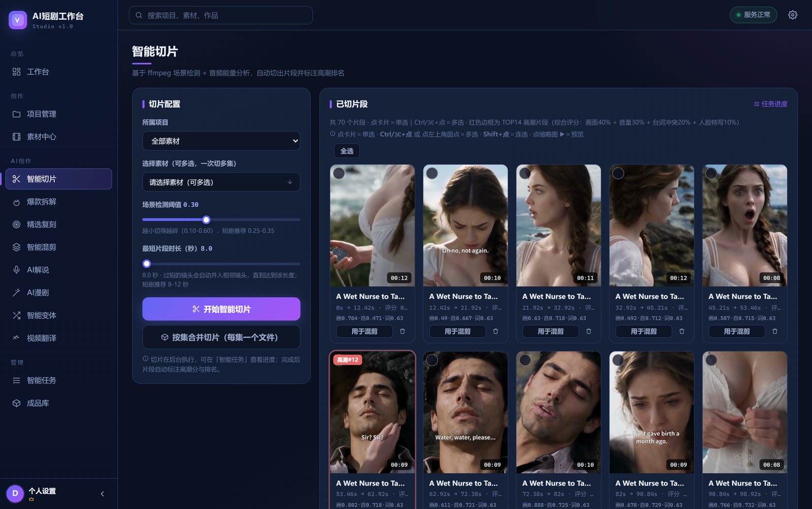Click the 全选 select-all button

[x=347, y=151]
